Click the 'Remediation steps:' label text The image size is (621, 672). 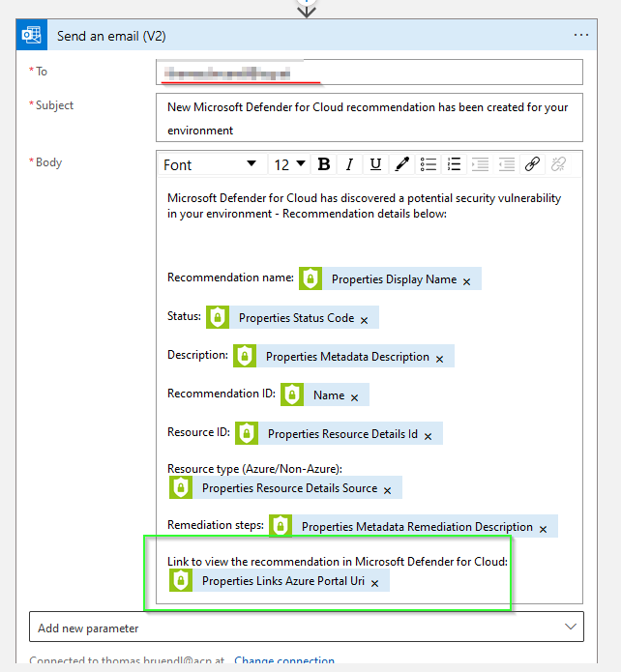click(216, 525)
